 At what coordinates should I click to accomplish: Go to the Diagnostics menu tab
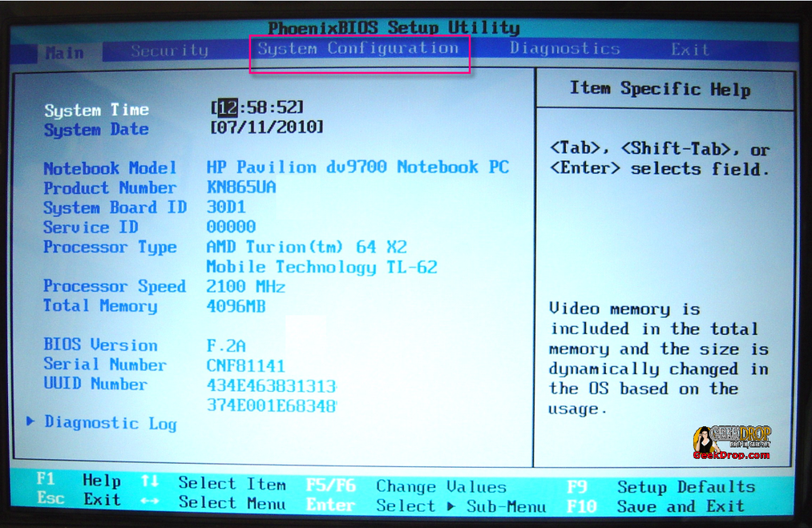click(564, 49)
